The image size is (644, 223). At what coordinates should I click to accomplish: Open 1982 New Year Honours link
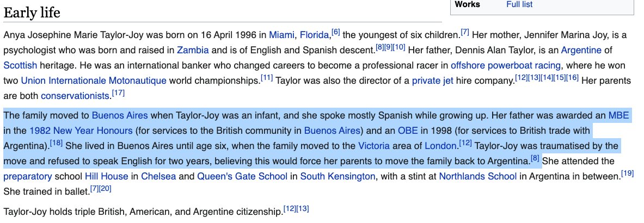(x=81, y=131)
